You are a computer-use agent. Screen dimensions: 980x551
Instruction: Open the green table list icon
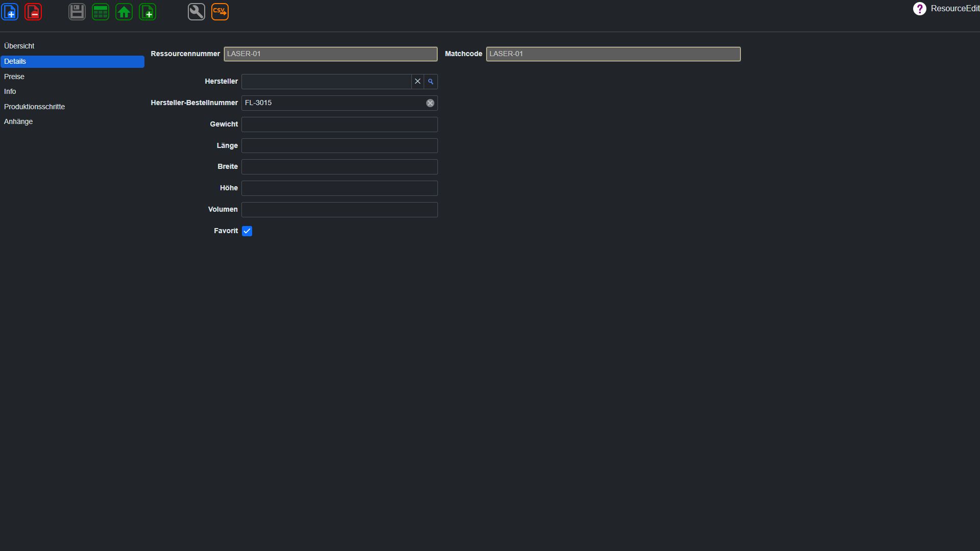(x=101, y=12)
